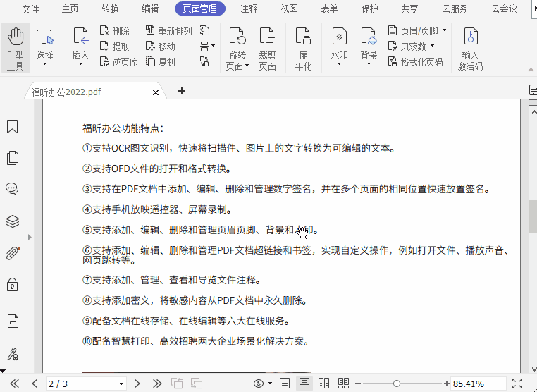Switch to the 编辑 tab

(150, 8)
